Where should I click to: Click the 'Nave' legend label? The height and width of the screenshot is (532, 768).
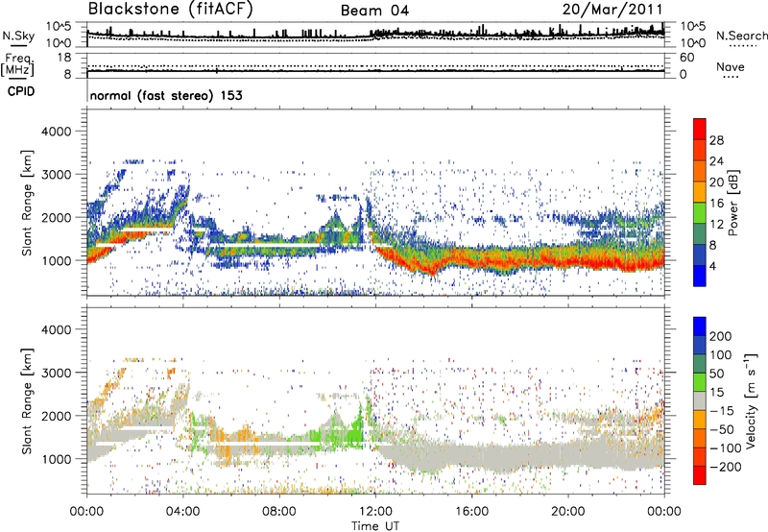730,67
